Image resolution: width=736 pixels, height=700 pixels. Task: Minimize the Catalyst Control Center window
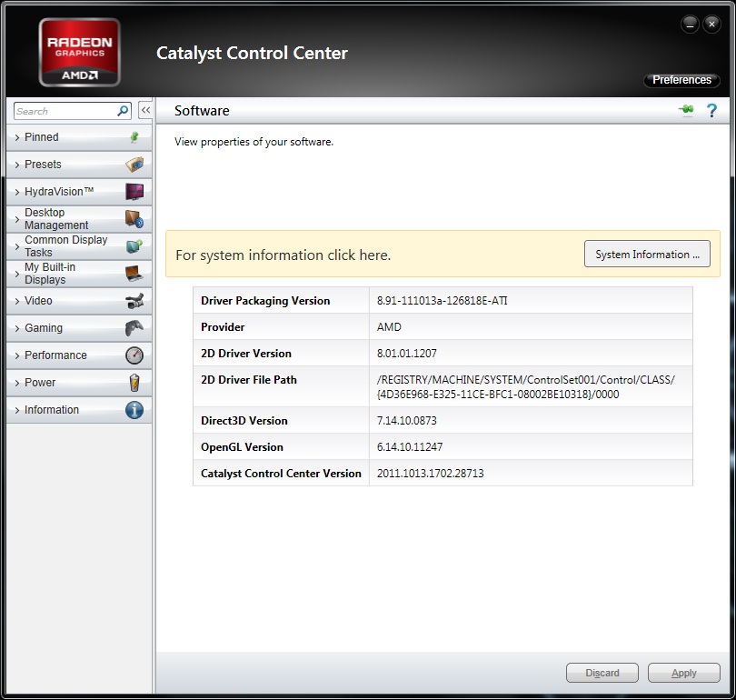pos(690,24)
